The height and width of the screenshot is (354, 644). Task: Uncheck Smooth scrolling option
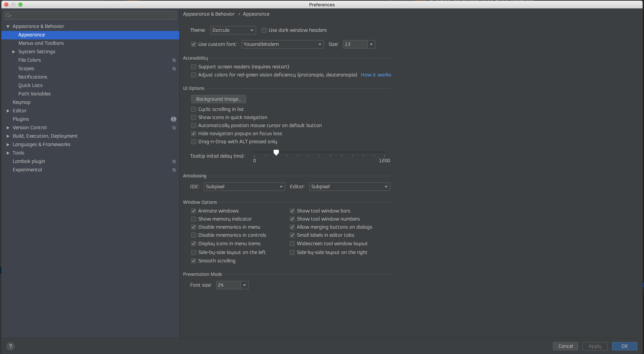tap(193, 261)
